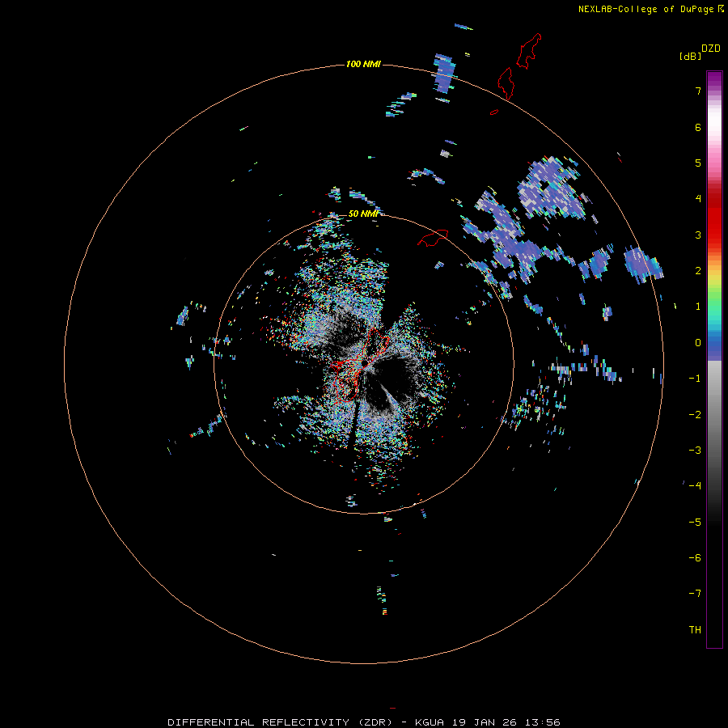Click the -6 value on the color scale
The width and height of the screenshot is (728, 728).
click(x=695, y=558)
